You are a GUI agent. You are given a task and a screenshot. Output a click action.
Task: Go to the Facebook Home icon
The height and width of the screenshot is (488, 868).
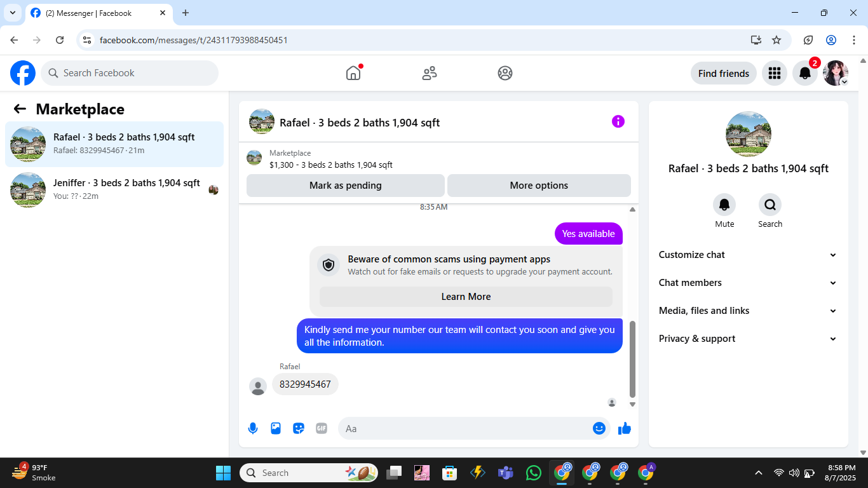click(x=353, y=73)
